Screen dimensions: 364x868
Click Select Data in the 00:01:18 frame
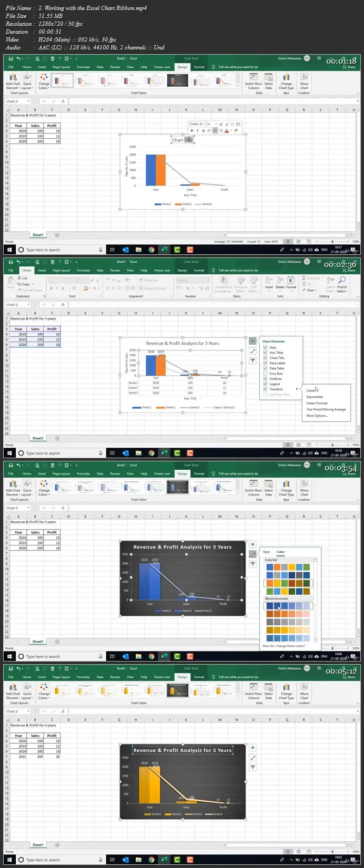(268, 81)
